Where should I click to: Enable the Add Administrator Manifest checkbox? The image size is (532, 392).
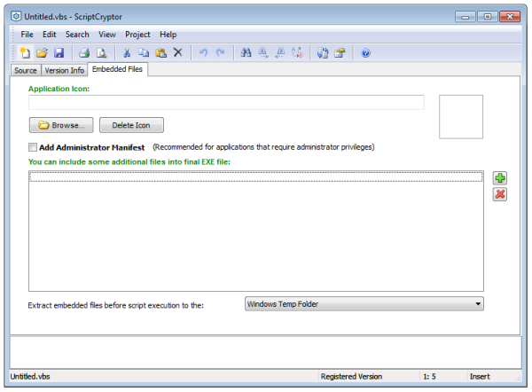click(33, 147)
